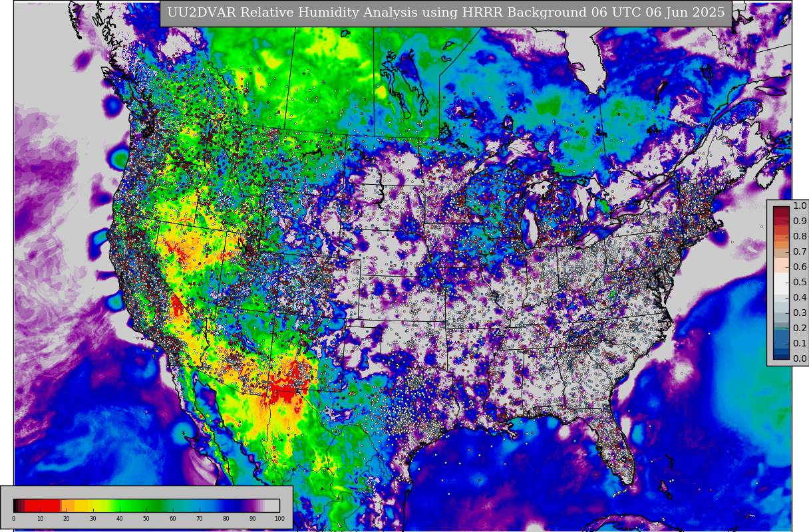Click the 0.4 label on the right colorbar
Screen dimensions: 809x532
[800, 298]
